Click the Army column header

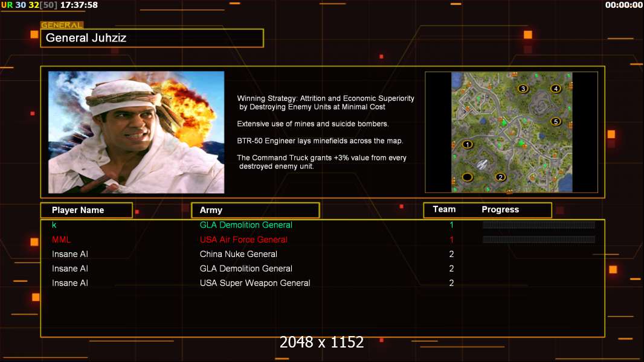256,211
